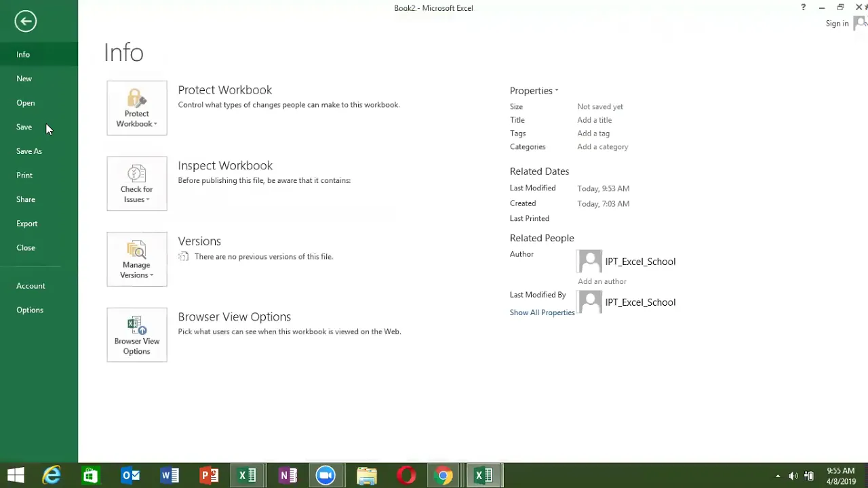
Task: Click Add a title property field
Action: 595,120
